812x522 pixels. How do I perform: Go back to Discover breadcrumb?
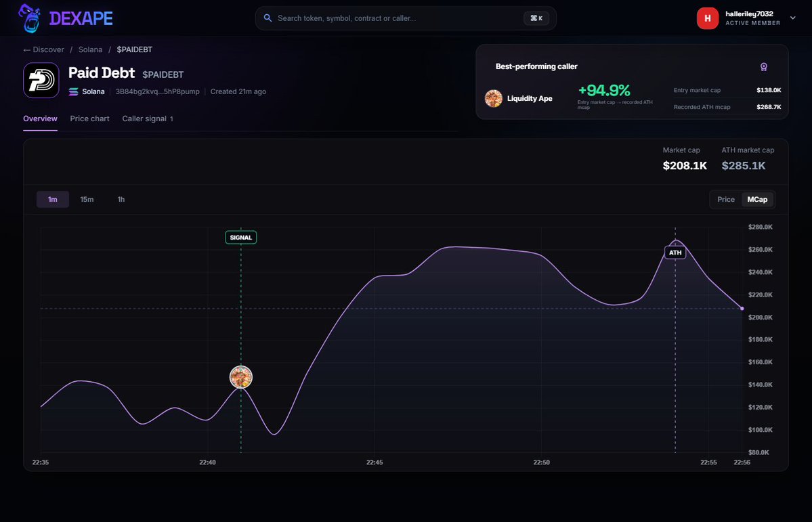(44, 49)
